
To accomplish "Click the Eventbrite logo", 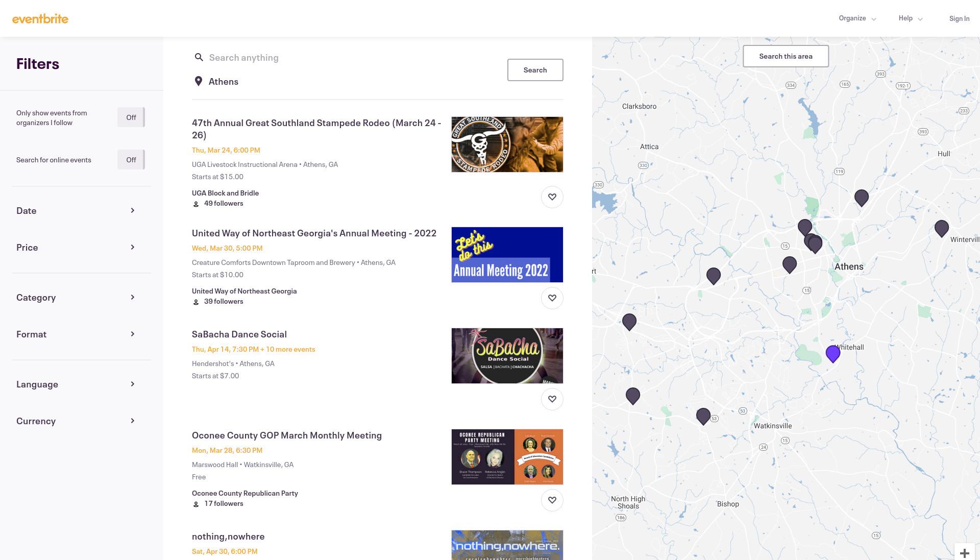I will click(40, 18).
